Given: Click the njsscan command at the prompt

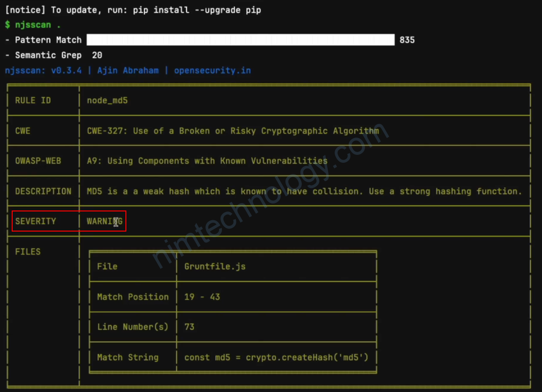Looking at the screenshot, I should (37, 25).
